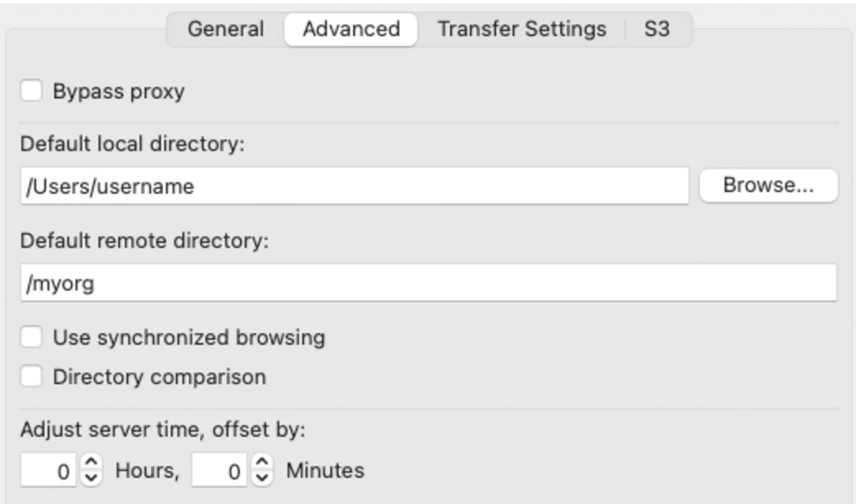Click the "Default local directory:" label
This screenshot has width=856, height=504.
coord(133,144)
